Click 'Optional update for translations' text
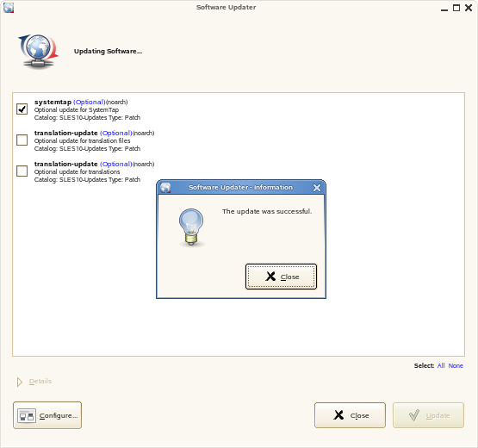 [78, 171]
